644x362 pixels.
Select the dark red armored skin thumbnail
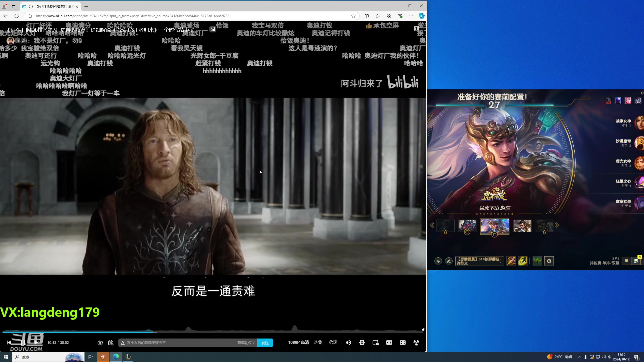[467, 226]
